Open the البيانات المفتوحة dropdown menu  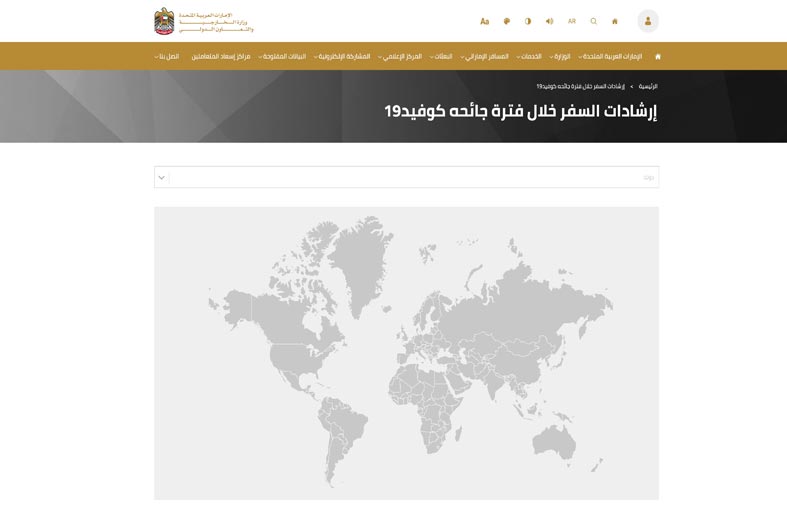(282, 57)
